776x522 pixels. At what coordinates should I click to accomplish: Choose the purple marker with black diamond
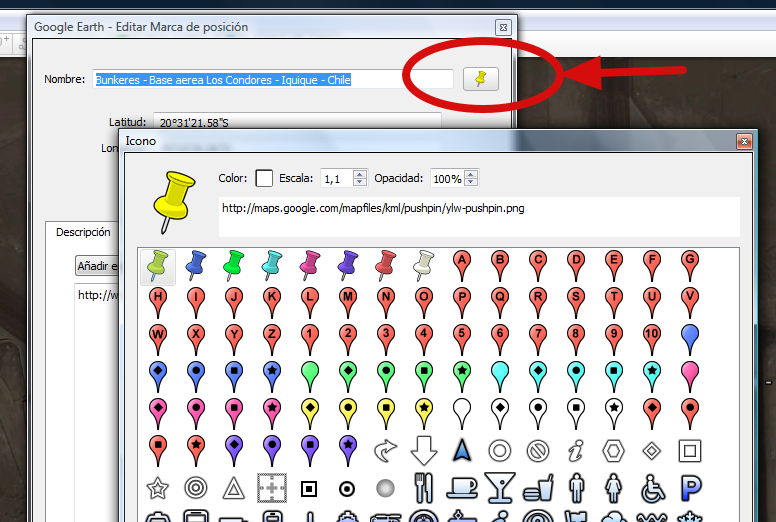pyautogui.click(x=234, y=450)
